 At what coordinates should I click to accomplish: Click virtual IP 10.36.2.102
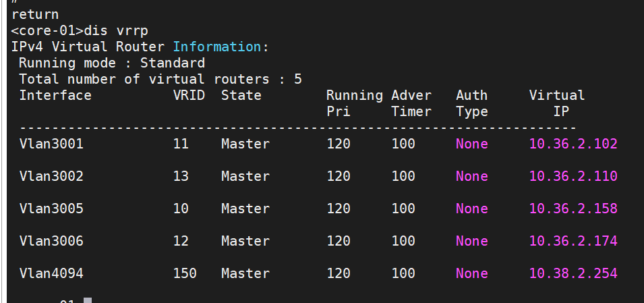(573, 144)
